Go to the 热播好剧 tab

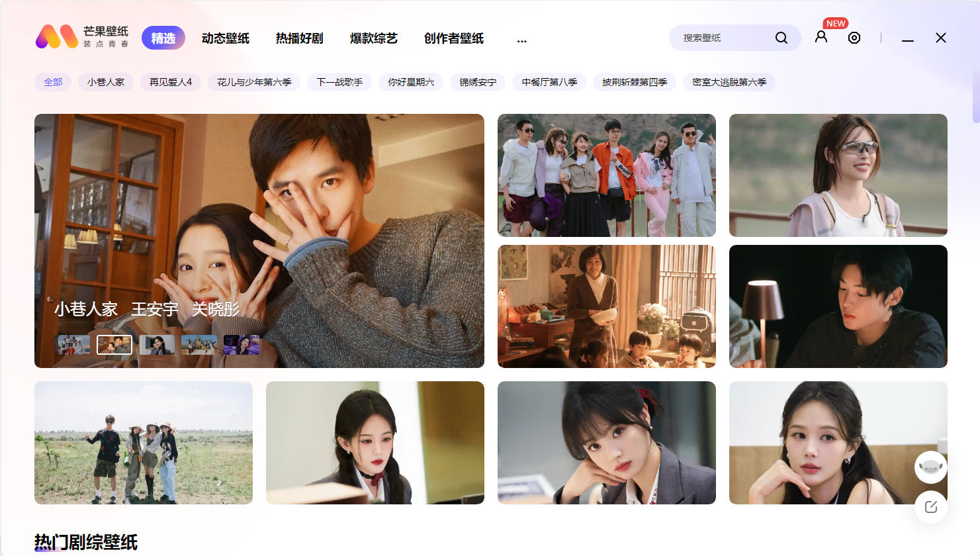300,38
